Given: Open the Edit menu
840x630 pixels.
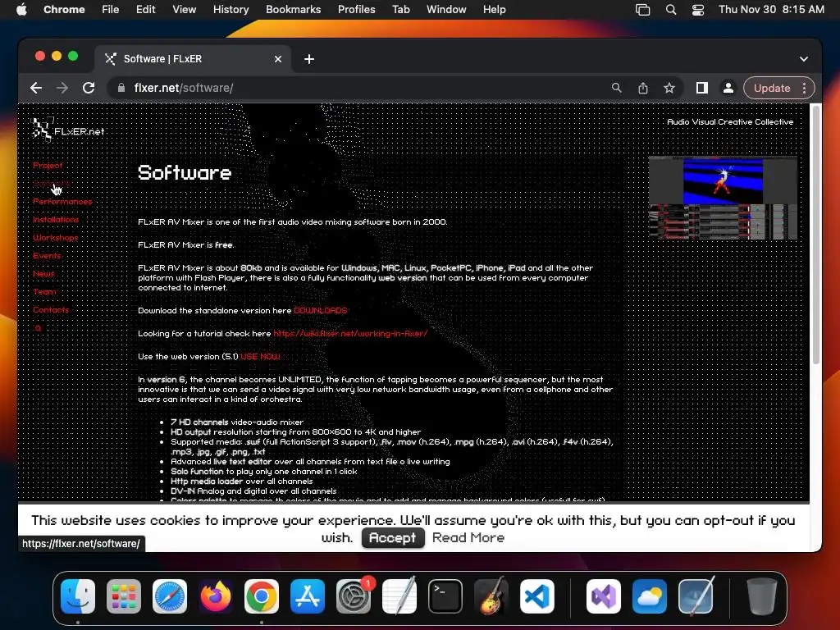Looking at the screenshot, I should click(x=146, y=9).
